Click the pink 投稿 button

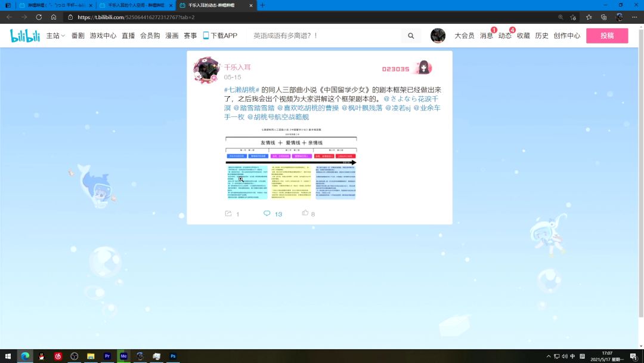coord(606,36)
